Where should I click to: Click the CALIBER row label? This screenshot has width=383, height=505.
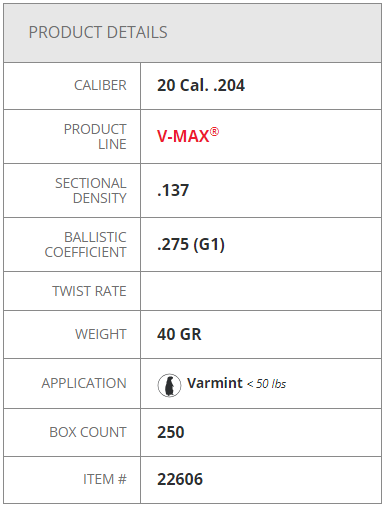100,85
